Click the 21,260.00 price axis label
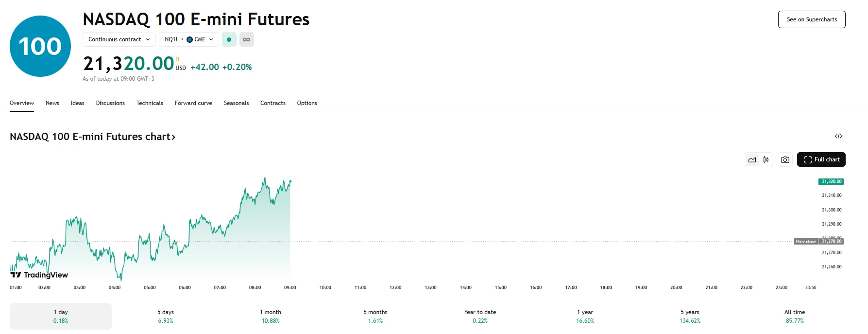868x334 pixels. coord(832,267)
